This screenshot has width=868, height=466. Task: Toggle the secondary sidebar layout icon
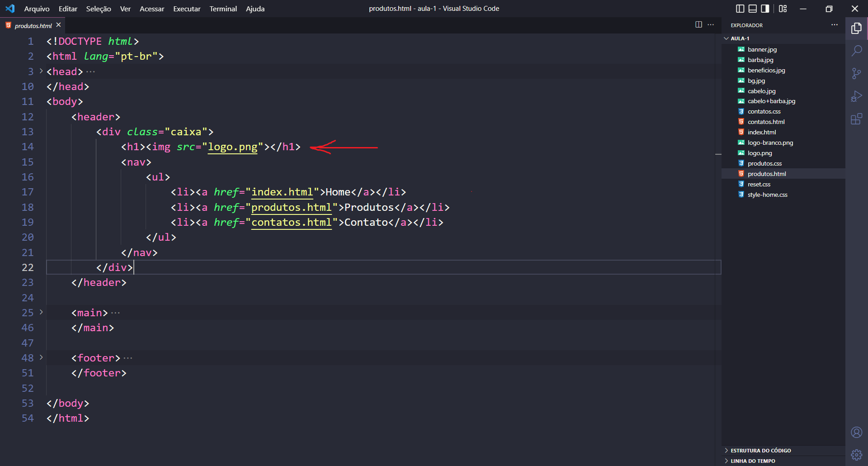(x=765, y=9)
